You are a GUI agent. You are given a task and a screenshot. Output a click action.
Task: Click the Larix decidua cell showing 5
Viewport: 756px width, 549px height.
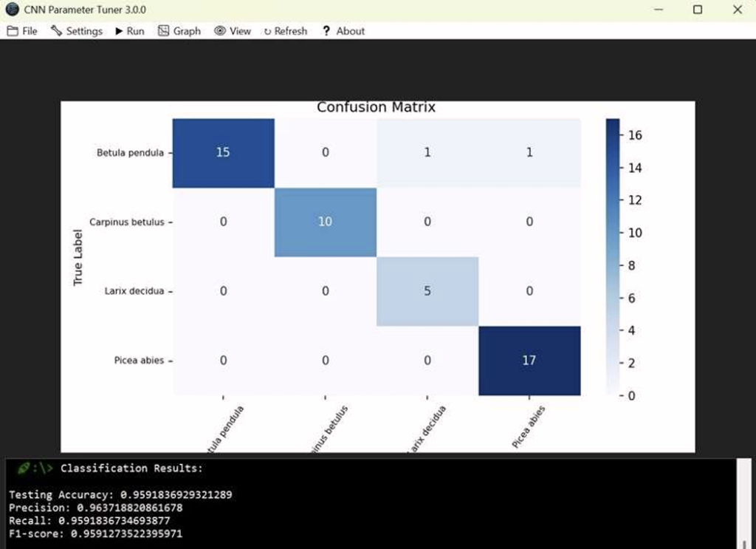point(427,291)
